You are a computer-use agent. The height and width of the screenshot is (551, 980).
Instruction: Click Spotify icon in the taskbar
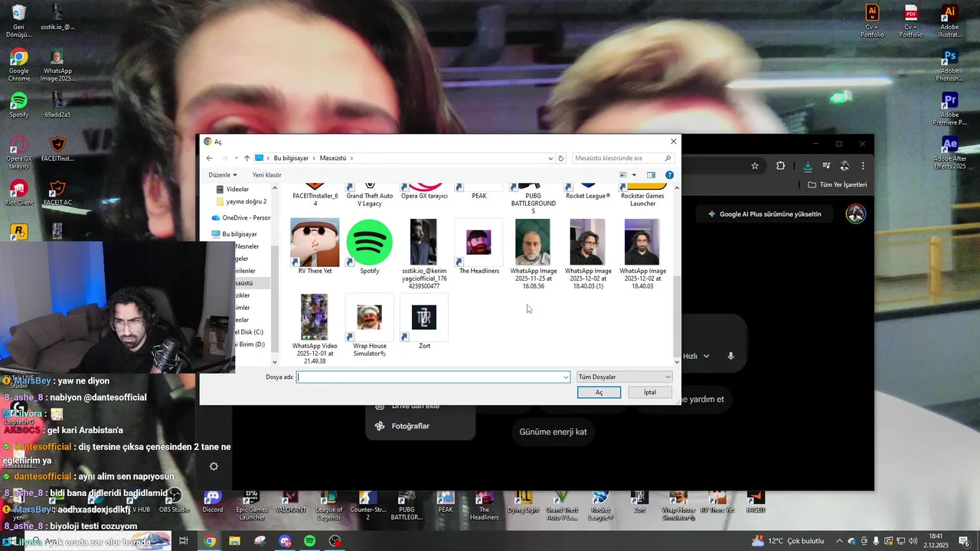[x=310, y=541]
